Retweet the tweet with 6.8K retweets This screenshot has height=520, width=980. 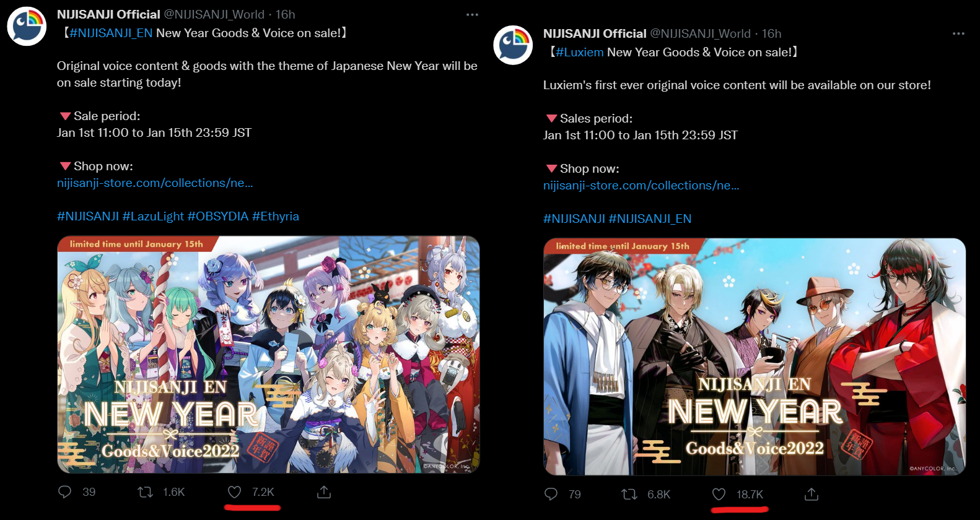pyautogui.click(x=629, y=494)
